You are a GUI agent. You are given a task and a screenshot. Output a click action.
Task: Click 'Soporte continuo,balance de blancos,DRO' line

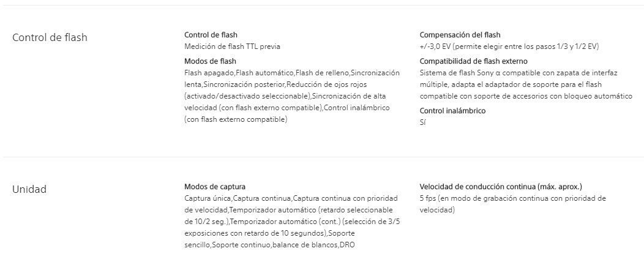pyautogui.click(x=269, y=245)
